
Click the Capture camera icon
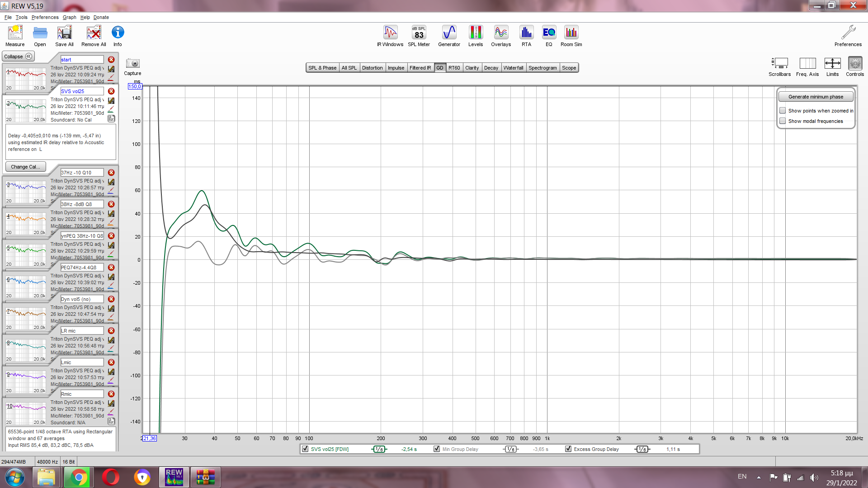[x=132, y=64]
